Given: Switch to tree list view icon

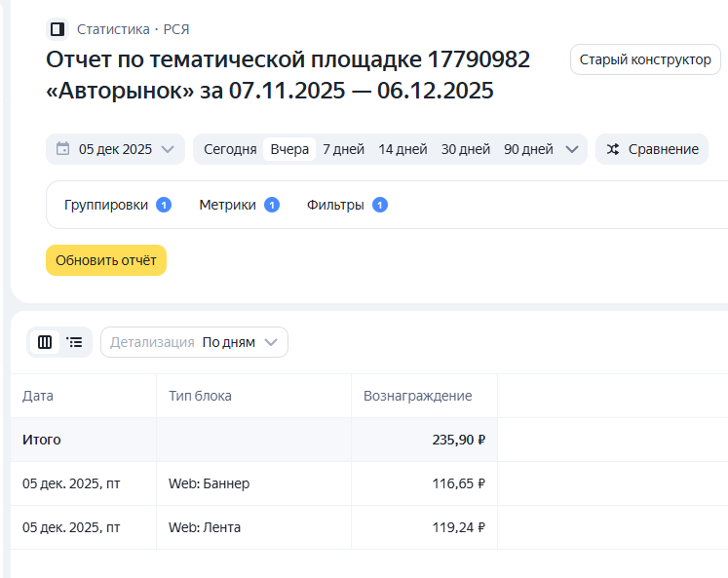Looking at the screenshot, I should pyautogui.click(x=75, y=342).
